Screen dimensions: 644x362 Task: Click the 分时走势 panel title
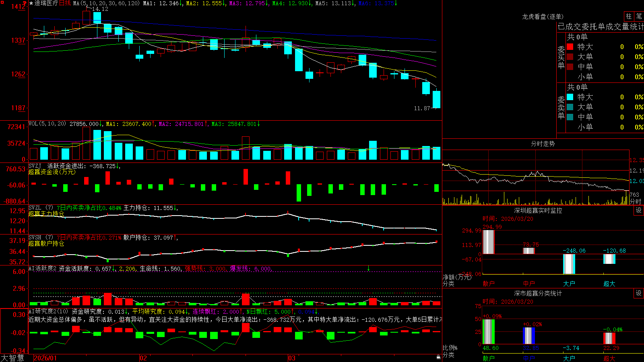pyautogui.click(x=543, y=144)
